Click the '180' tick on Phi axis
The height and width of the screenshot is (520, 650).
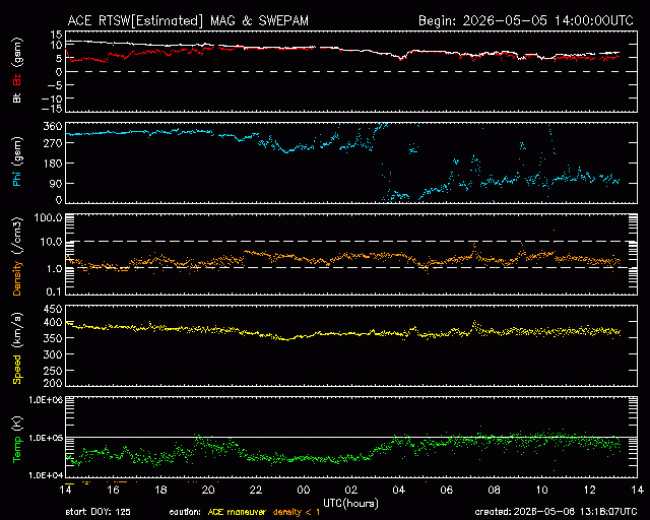(x=53, y=163)
